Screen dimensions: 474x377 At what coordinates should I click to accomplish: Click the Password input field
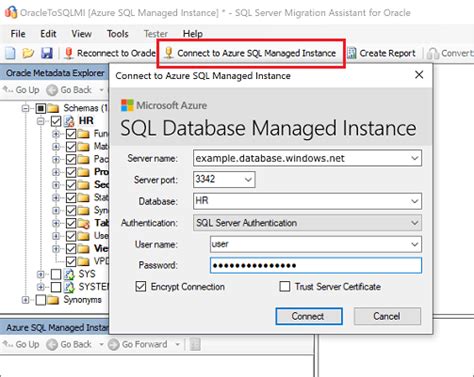[x=316, y=265]
